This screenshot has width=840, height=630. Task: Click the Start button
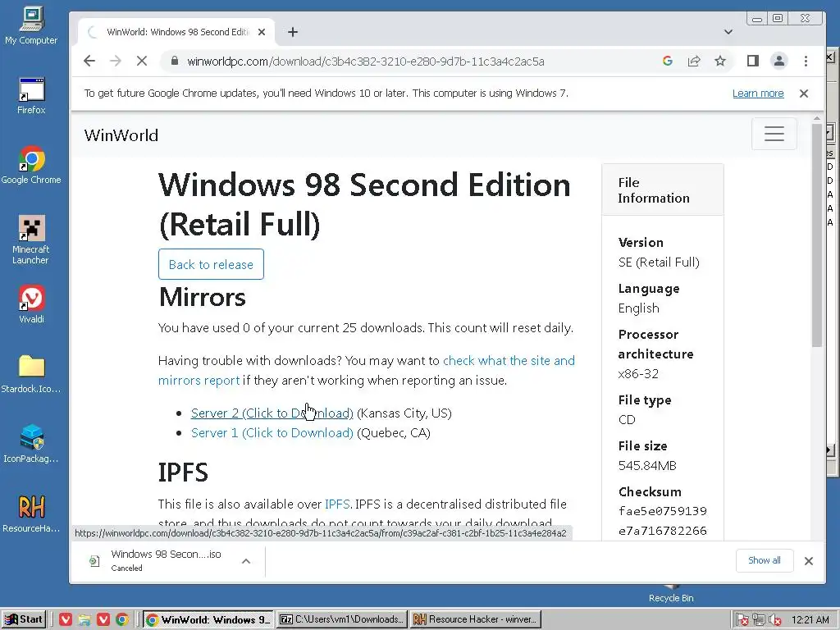[24, 619]
